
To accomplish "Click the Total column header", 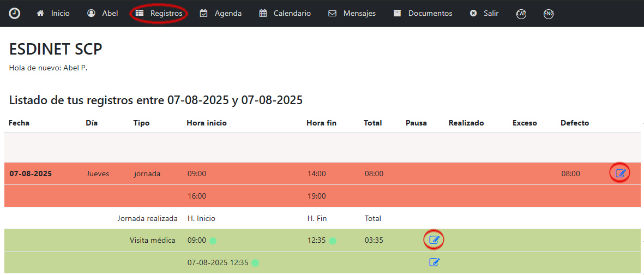I will pyautogui.click(x=373, y=123).
